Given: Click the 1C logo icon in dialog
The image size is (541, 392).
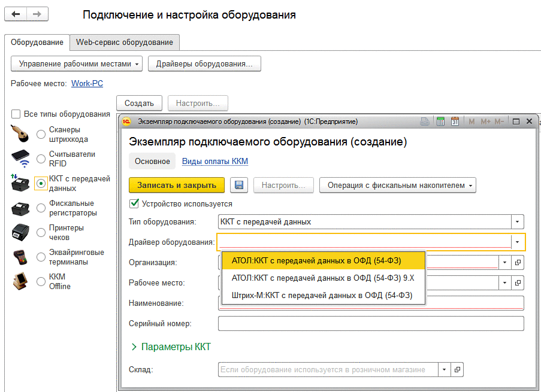Looking at the screenshot, I should [126, 121].
